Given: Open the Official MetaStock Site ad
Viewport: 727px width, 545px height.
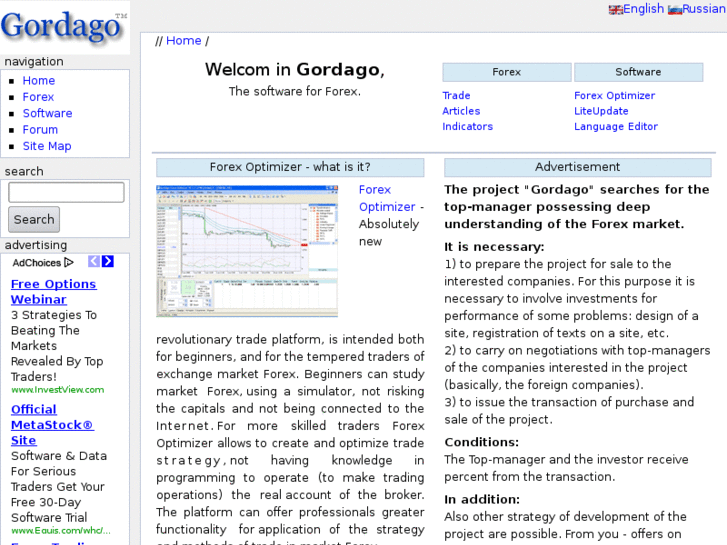Looking at the screenshot, I should tap(52, 425).
